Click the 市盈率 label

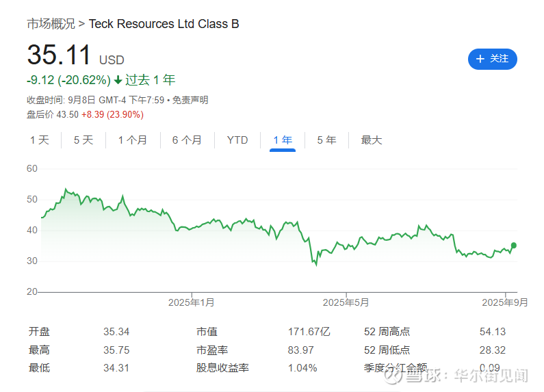pyautogui.click(x=212, y=350)
